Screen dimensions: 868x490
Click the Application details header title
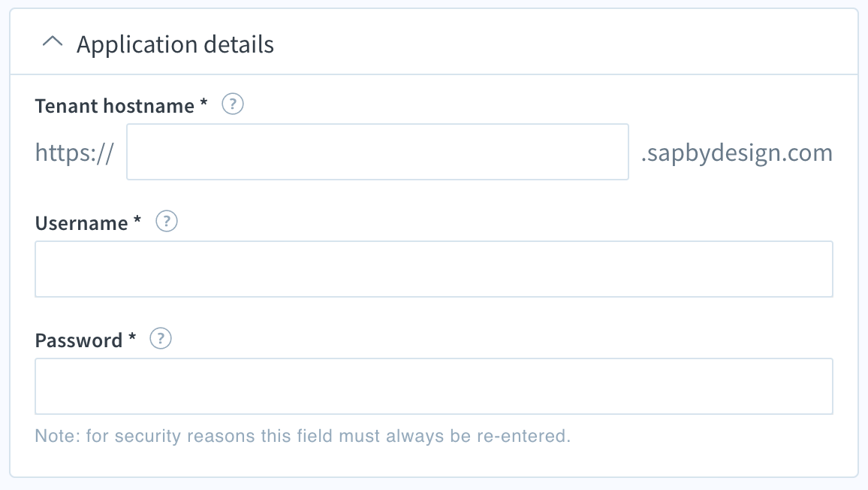pos(175,44)
